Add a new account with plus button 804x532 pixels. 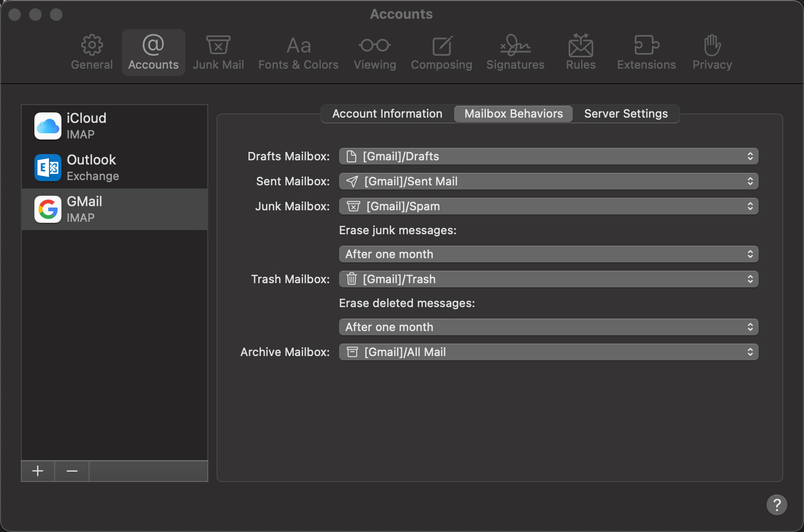38,471
